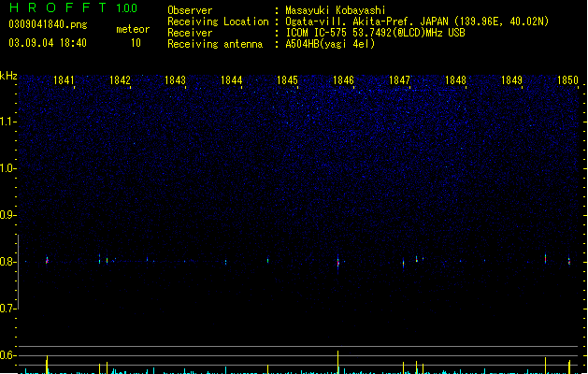Click the meteor count value 10

tap(136, 43)
